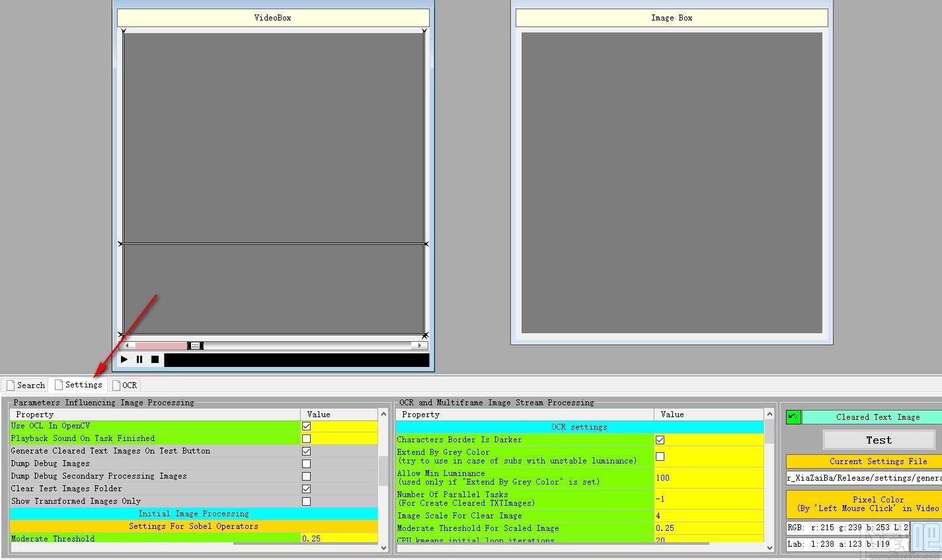Image resolution: width=942 pixels, height=560 pixels.
Task: Toggle Use OCL In OpenCV checkbox
Action: (306, 426)
